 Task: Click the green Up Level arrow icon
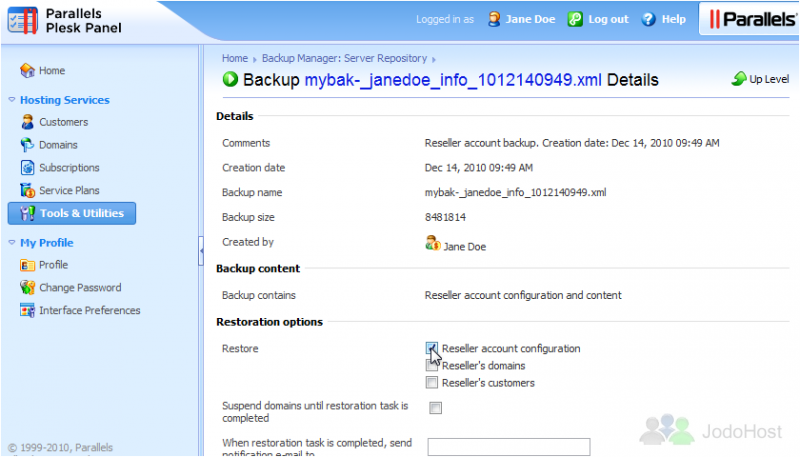point(739,79)
